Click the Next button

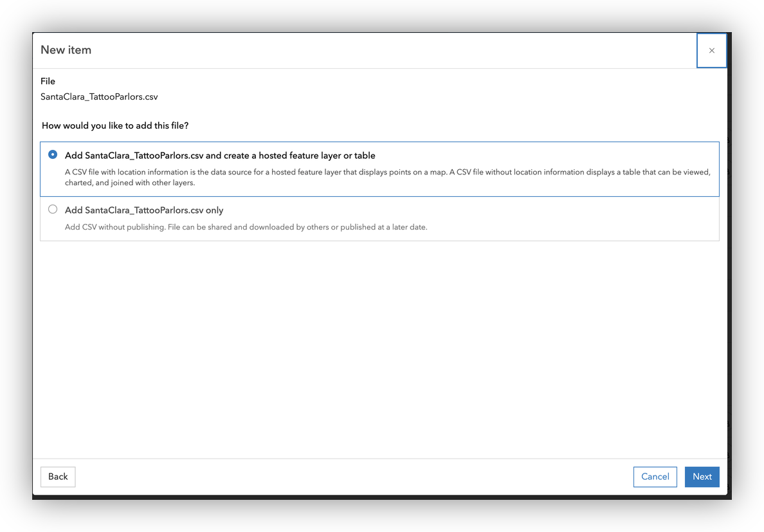tap(702, 477)
